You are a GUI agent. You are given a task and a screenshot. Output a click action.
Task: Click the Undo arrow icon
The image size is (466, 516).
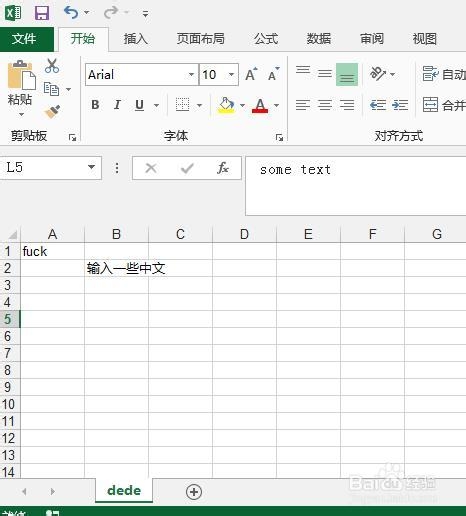point(71,13)
